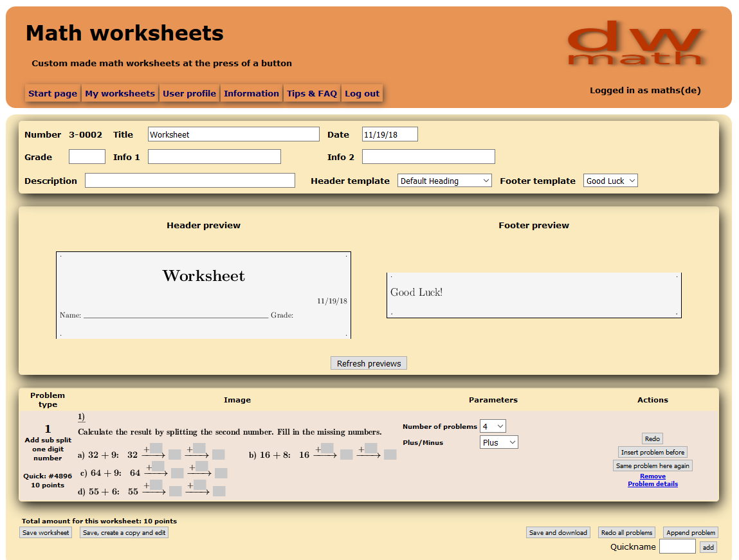Focus the Info 1 input field
This screenshot has height=560, width=739.
click(x=214, y=157)
